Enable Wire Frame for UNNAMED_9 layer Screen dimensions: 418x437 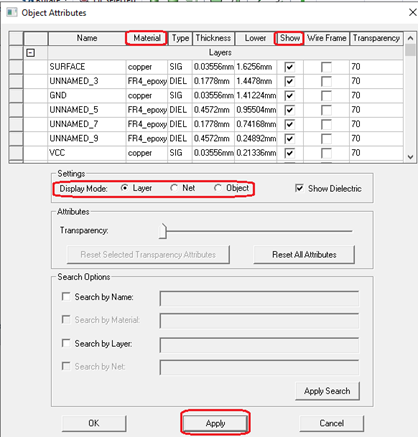[326, 139]
